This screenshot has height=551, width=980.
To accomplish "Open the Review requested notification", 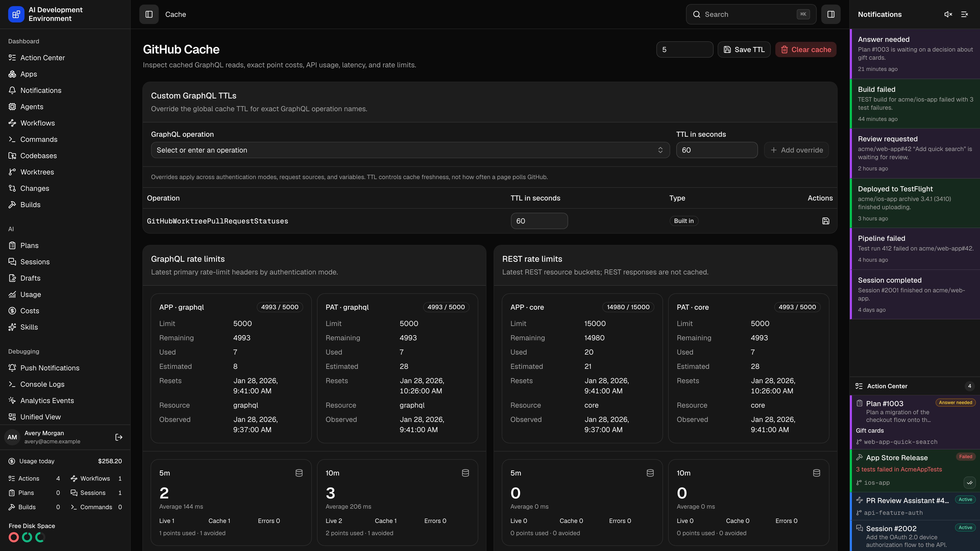I will (915, 154).
